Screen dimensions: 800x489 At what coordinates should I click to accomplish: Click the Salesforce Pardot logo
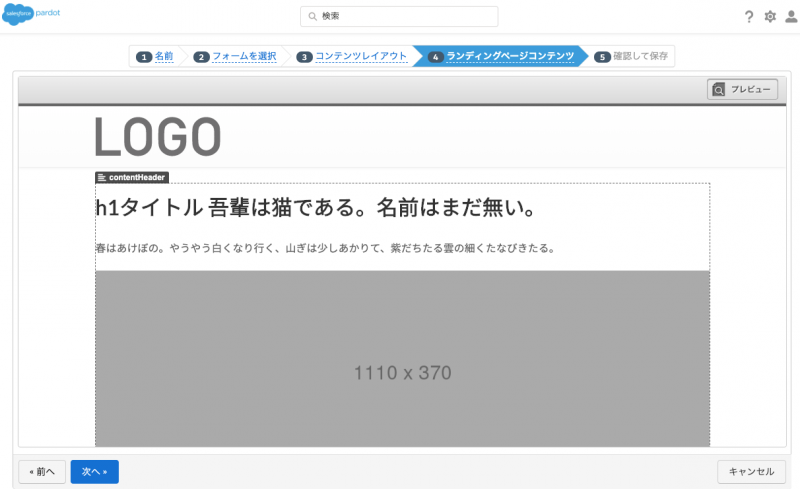(32, 14)
